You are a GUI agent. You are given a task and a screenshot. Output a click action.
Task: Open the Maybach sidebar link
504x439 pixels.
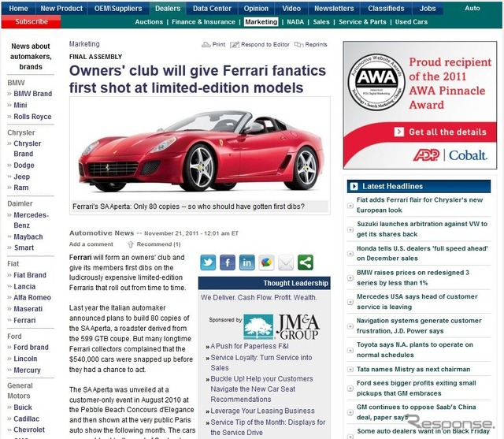(x=28, y=236)
